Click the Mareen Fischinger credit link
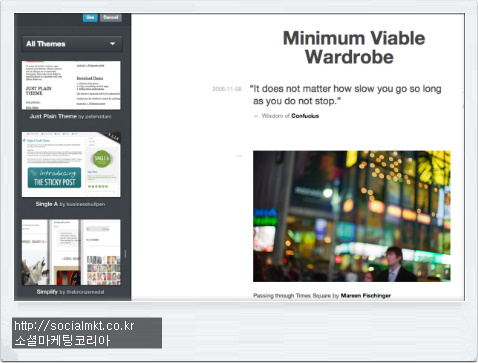 coord(365,296)
